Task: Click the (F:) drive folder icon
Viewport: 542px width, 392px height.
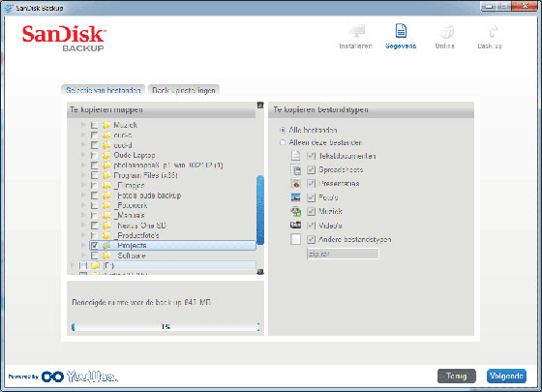Action: 95,265
